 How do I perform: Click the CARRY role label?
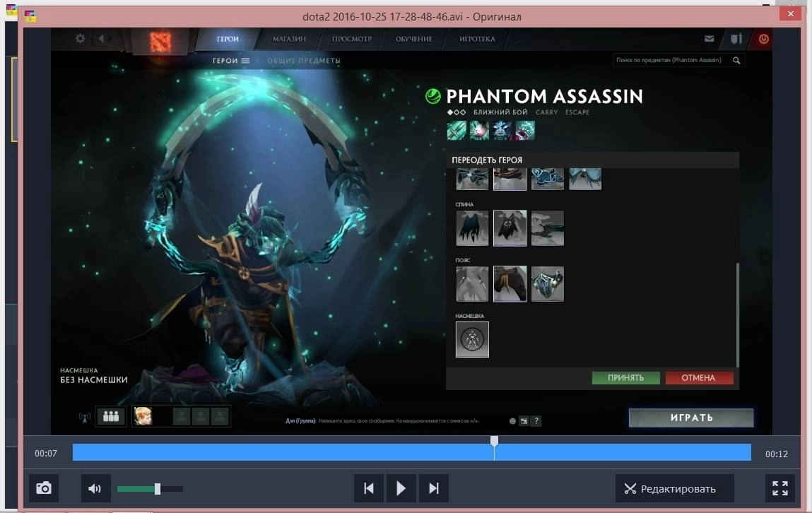(x=546, y=112)
